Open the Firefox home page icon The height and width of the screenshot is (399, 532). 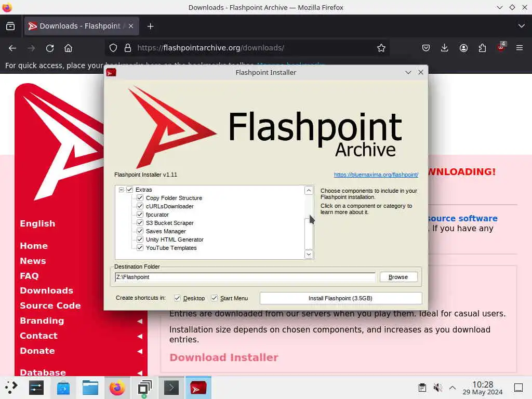click(68, 48)
